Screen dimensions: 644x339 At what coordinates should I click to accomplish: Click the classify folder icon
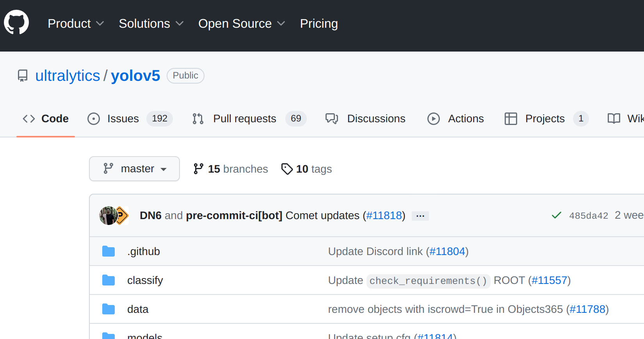click(109, 280)
